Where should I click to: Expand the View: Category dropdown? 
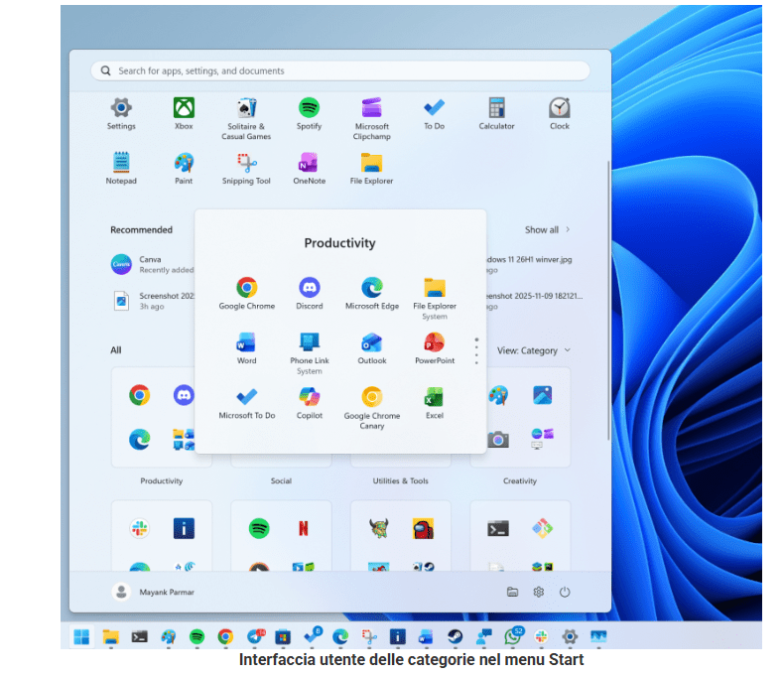[534, 350]
